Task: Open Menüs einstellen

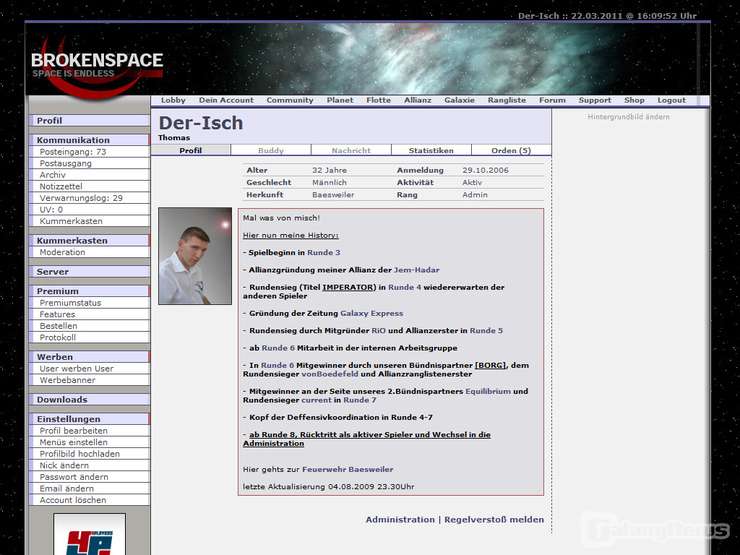Action: coord(89,442)
